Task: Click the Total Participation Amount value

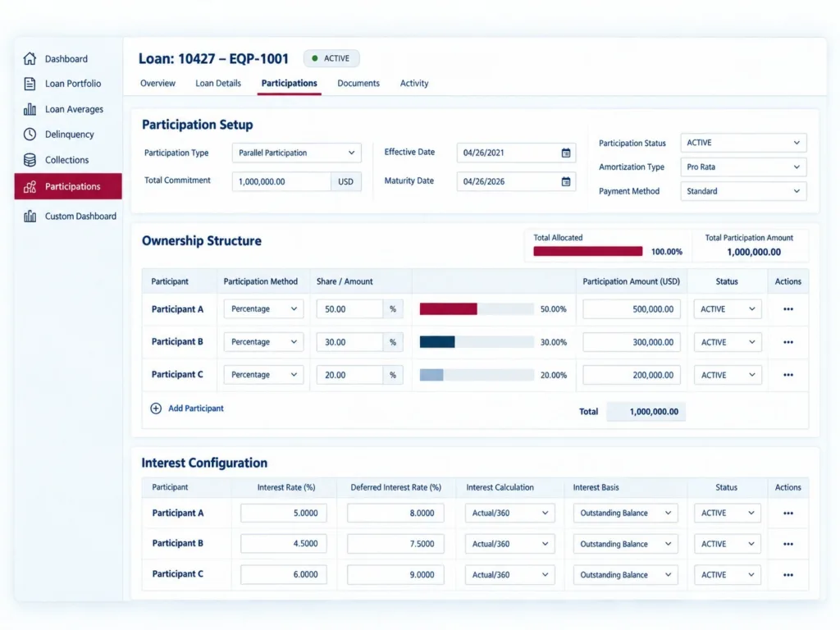Action: (x=754, y=252)
